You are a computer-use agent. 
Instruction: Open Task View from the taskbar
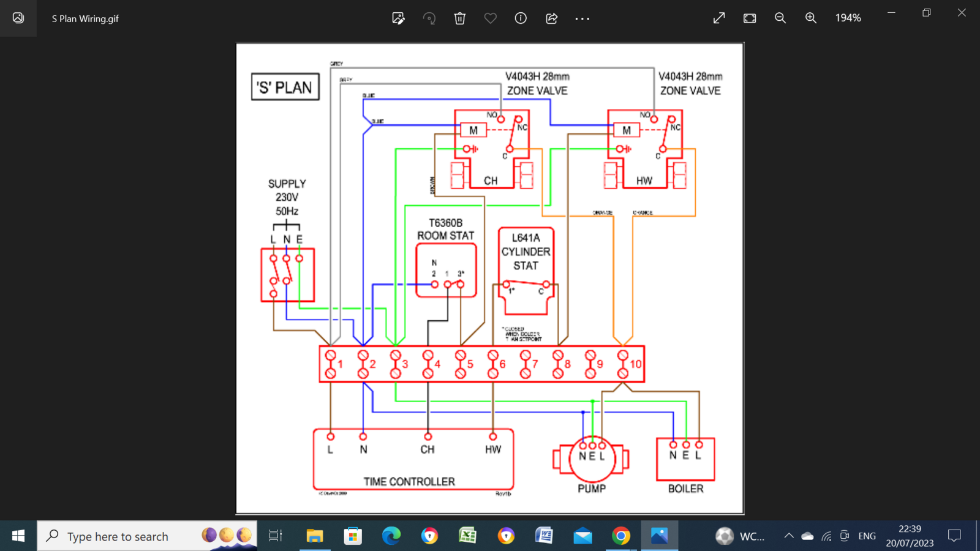point(276,536)
